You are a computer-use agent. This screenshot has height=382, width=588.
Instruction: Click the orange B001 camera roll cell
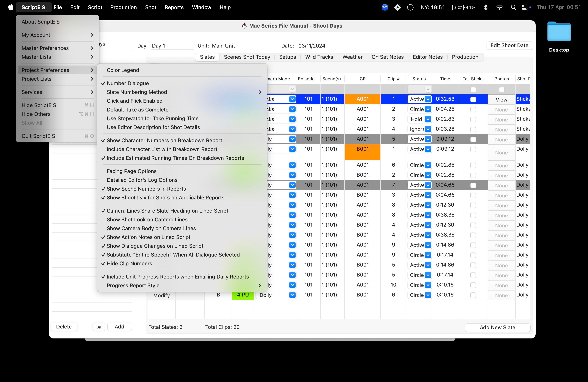pyautogui.click(x=362, y=152)
